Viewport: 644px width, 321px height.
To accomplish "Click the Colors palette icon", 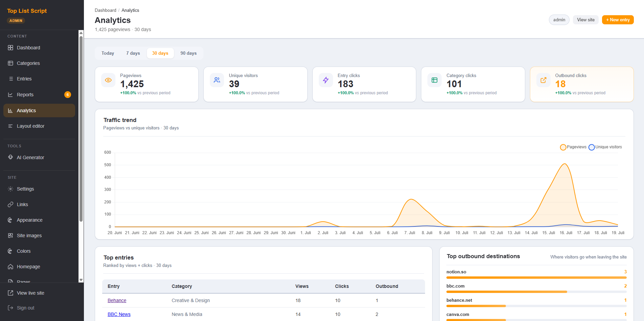I will tap(10, 251).
